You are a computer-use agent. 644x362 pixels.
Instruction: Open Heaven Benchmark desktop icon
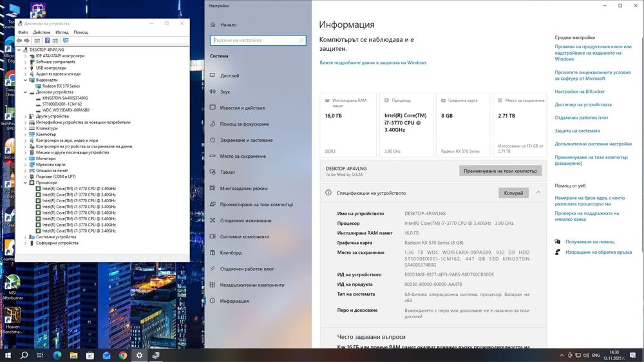tap(12, 321)
